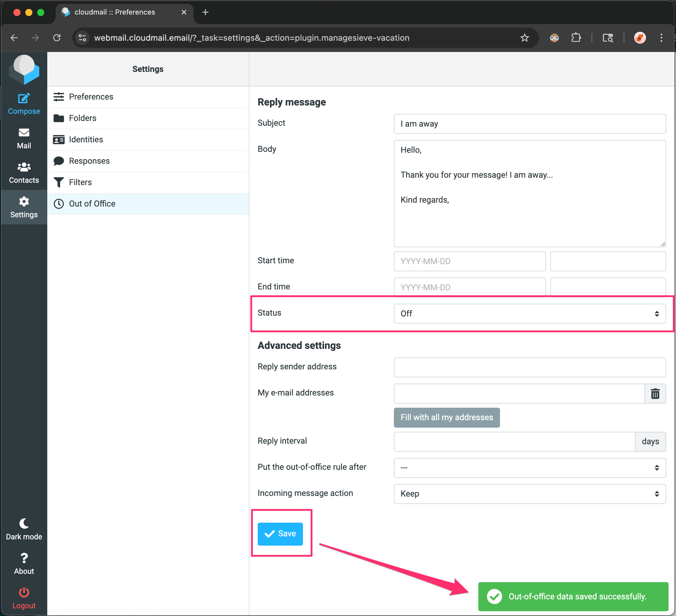This screenshot has height=616, width=676.
Task: Click the Save button
Action: [280, 534]
